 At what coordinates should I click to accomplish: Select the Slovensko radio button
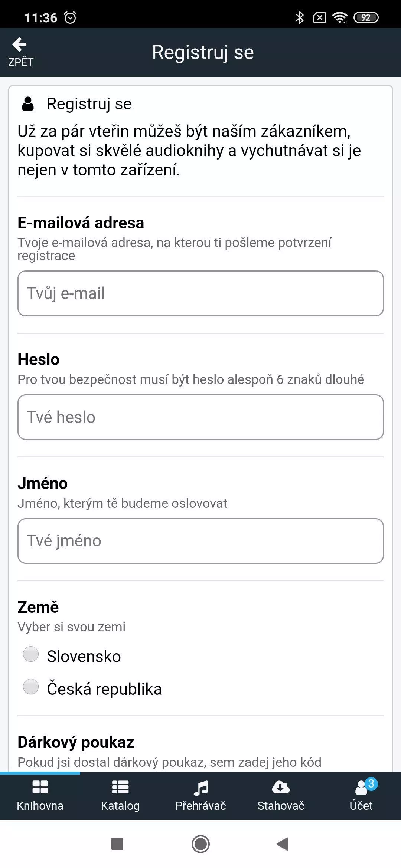[31, 654]
